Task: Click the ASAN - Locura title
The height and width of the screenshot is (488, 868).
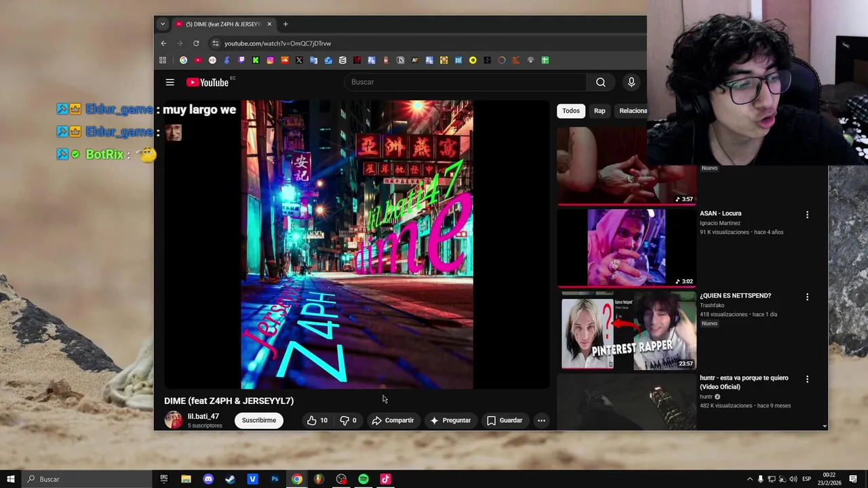Action: click(720, 213)
